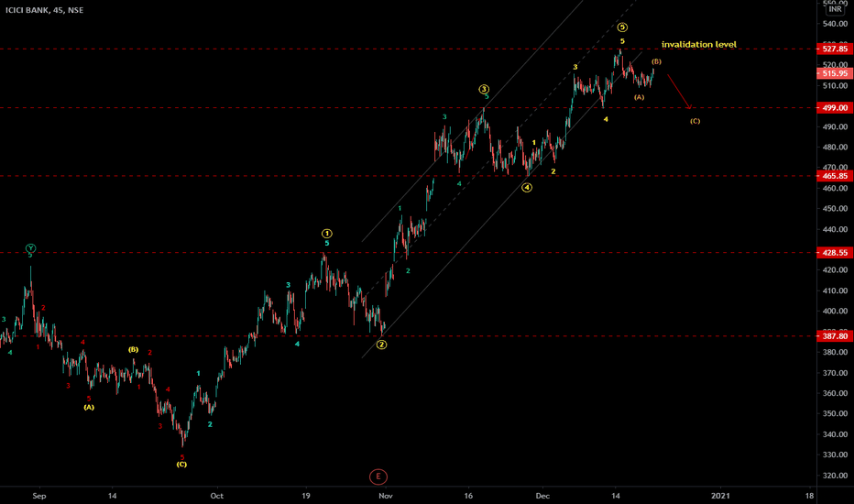854x504 pixels.
Task: Click the 490.00 price axis value
Action: (x=835, y=126)
